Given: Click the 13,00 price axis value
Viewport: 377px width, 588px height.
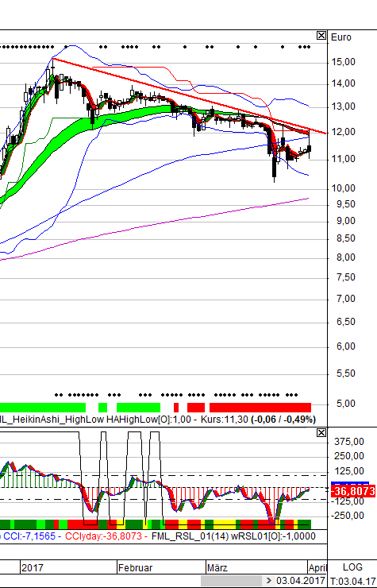Looking at the screenshot, I should click(x=344, y=107).
